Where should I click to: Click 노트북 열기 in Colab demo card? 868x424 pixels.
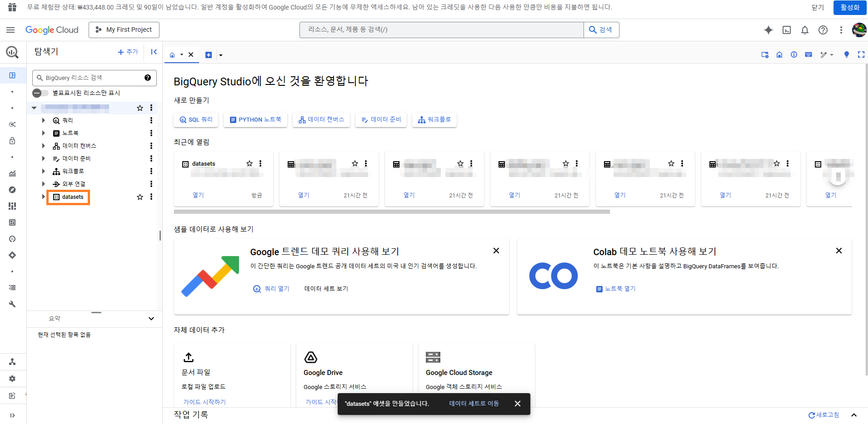(616, 289)
